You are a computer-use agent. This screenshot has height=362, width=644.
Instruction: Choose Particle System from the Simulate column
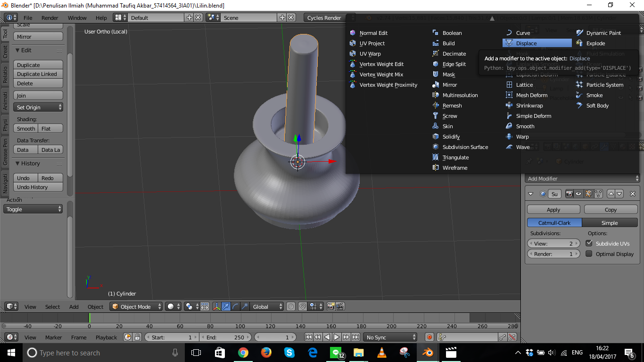[x=604, y=85]
